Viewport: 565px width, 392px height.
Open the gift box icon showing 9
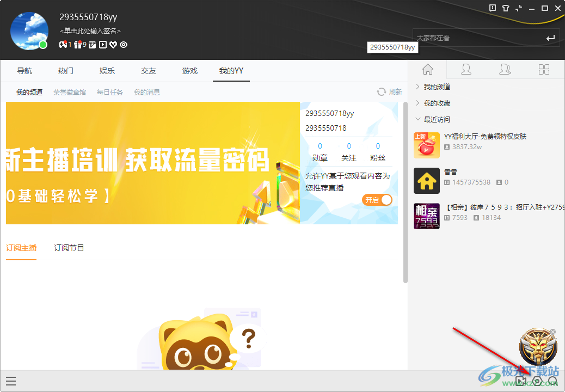coord(78,45)
